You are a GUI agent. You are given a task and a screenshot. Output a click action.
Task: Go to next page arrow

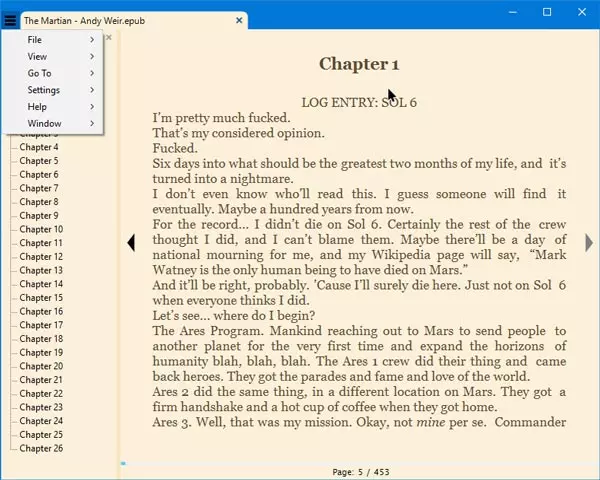tap(589, 243)
